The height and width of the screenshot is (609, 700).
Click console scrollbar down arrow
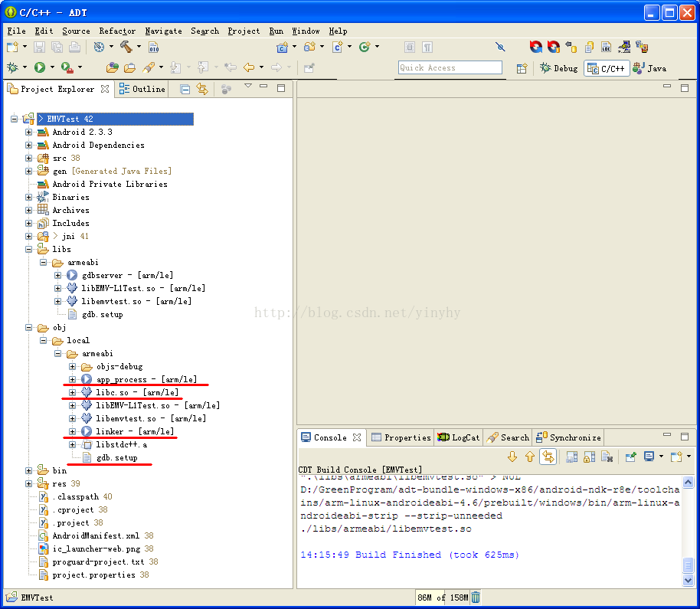pos(688,580)
